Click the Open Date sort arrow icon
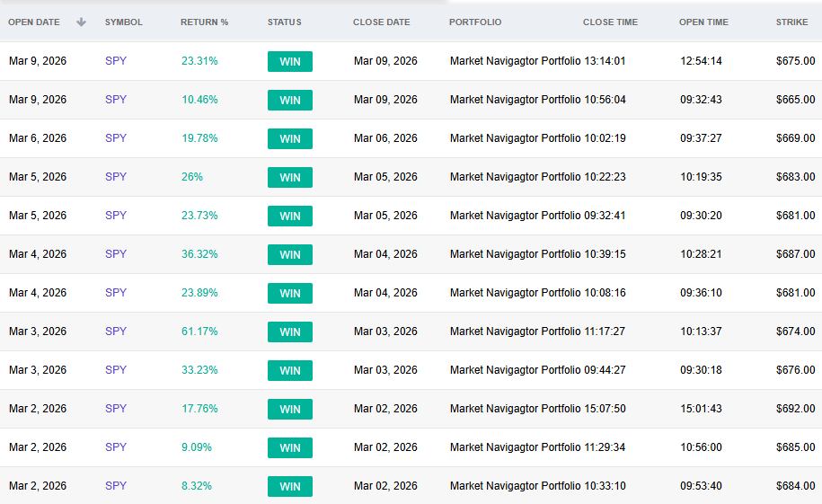 [x=82, y=22]
